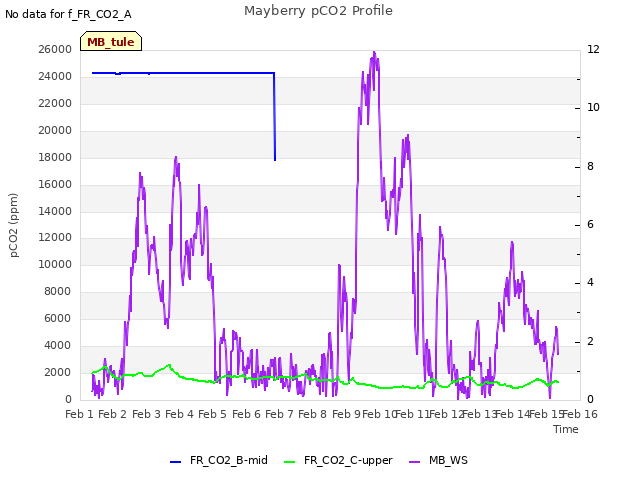Viewport: 640px width, 480px height.
Task: Click the 'No data for f_FR_CO2_A' message
Action: pyautogui.click(x=68, y=14)
